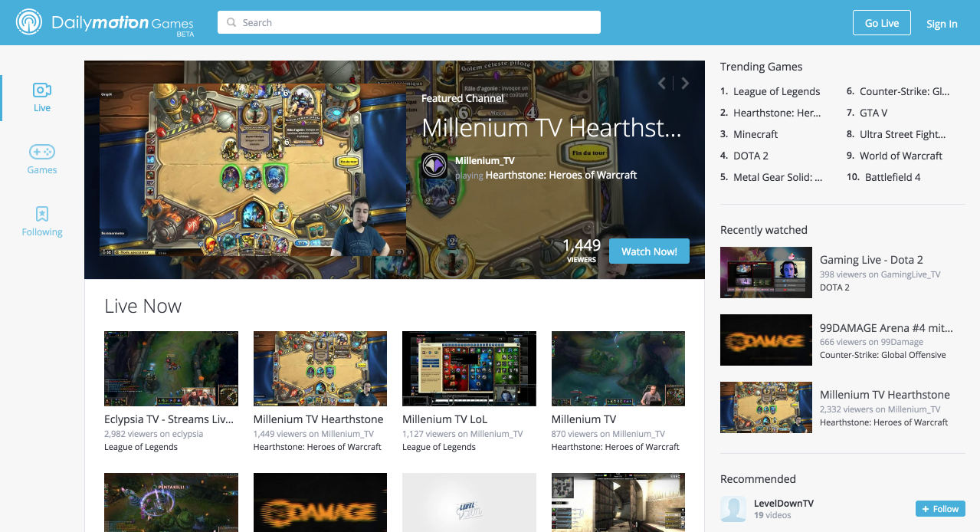This screenshot has width=980, height=532.
Task: Click the Sign In link
Action: point(942,24)
